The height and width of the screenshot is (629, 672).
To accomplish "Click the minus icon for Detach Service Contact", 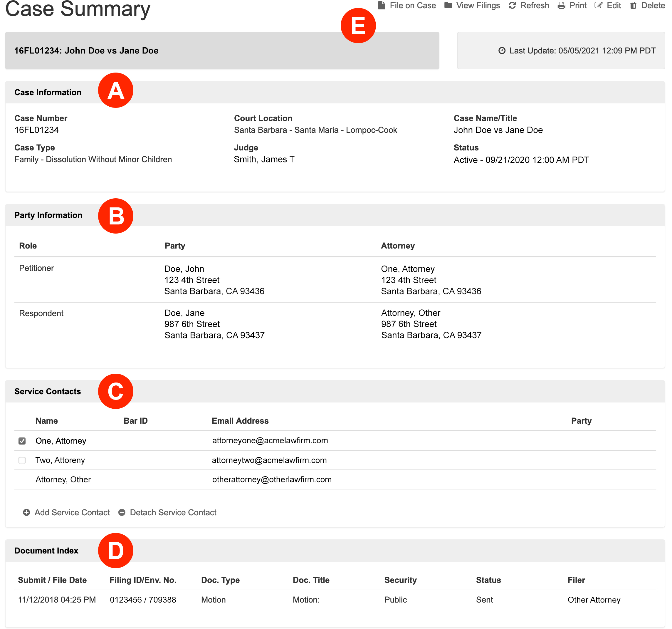I will [x=122, y=512].
